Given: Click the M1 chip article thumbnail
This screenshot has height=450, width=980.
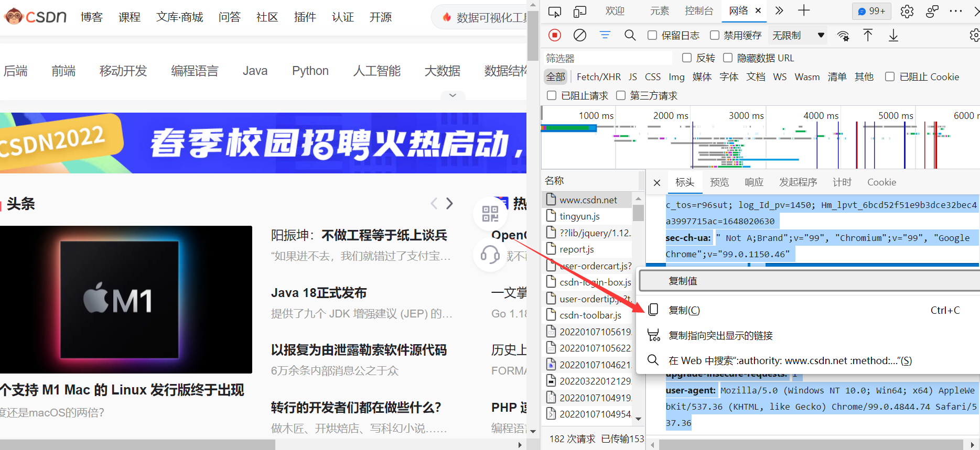Looking at the screenshot, I should click(126, 300).
